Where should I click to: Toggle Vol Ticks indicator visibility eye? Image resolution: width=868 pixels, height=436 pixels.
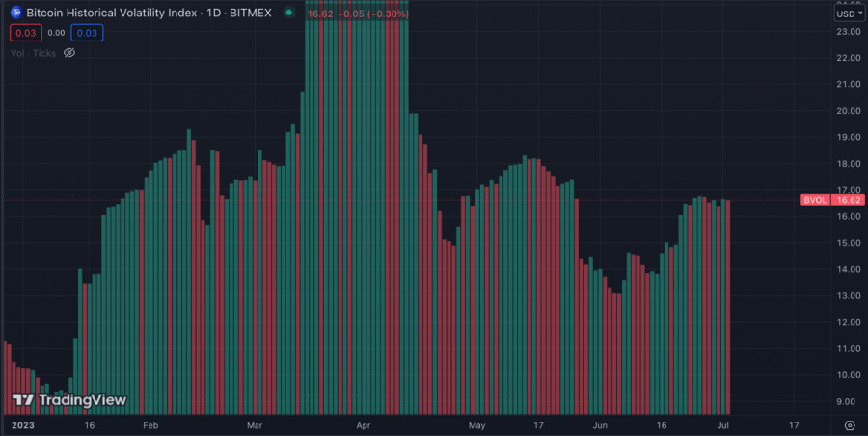pos(69,53)
